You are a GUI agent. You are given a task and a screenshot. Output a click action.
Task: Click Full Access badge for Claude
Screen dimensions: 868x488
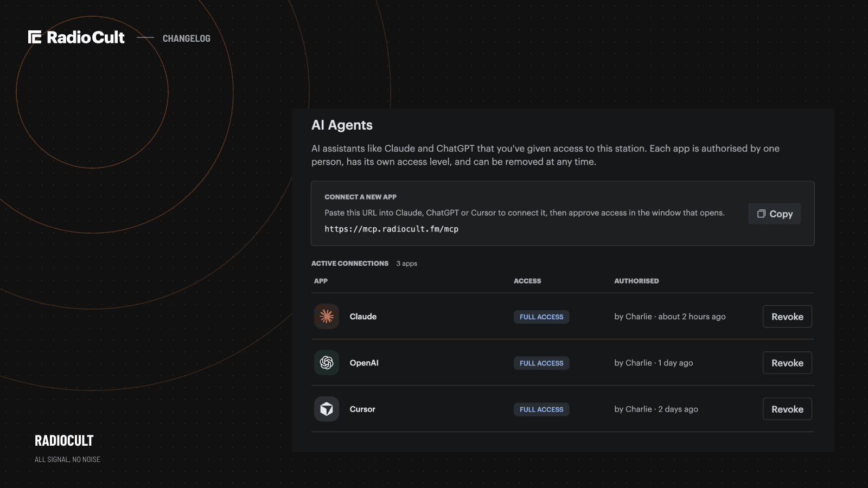point(541,317)
